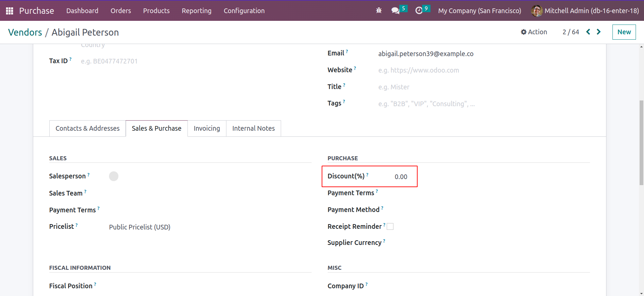Go to previous vendor record
This screenshot has height=296, width=644.
[x=588, y=32]
